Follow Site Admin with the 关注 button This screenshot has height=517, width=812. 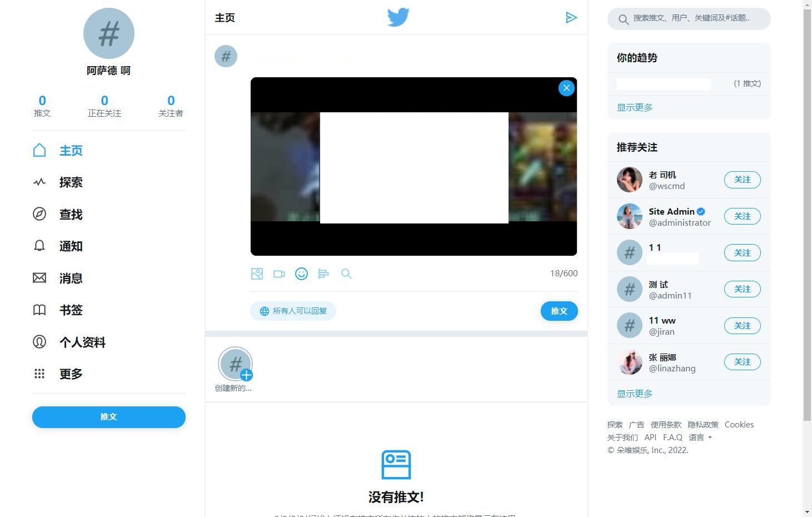742,216
